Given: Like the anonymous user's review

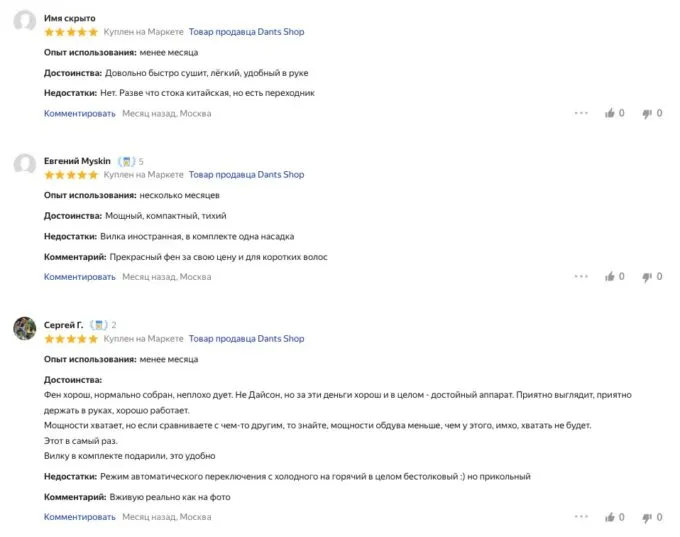Looking at the screenshot, I should 610,113.
